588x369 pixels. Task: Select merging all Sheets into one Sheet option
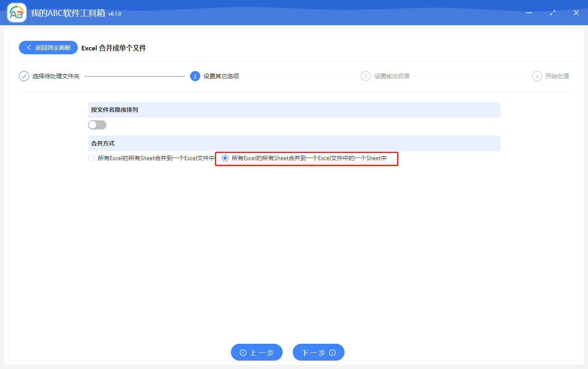(x=226, y=158)
